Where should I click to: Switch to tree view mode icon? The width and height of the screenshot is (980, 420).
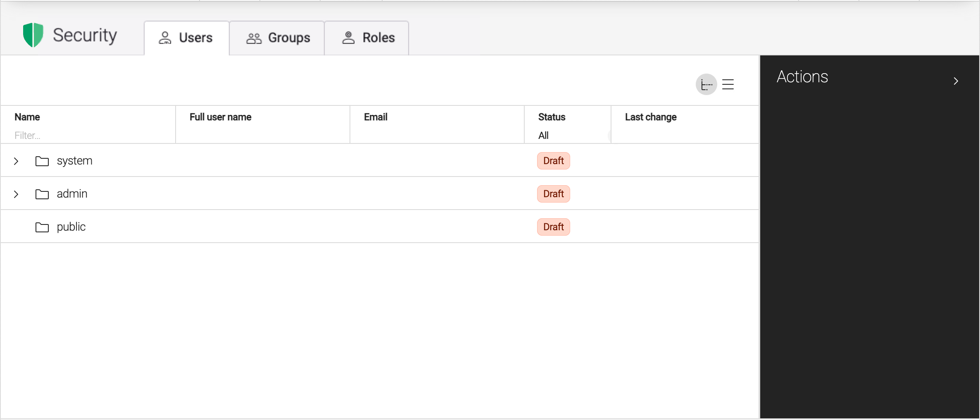[706, 85]
